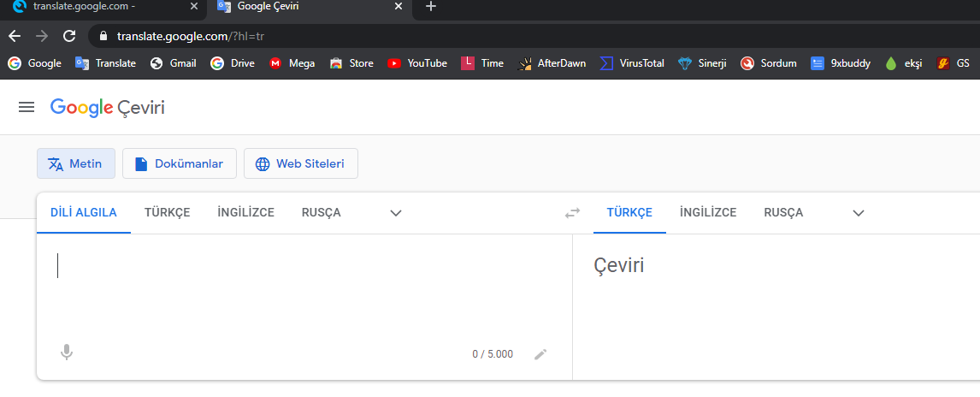The height and width of the screenshot is (397, 980).
Task: Open the AfterDawn bookmark
Action: tap(552, 63)
